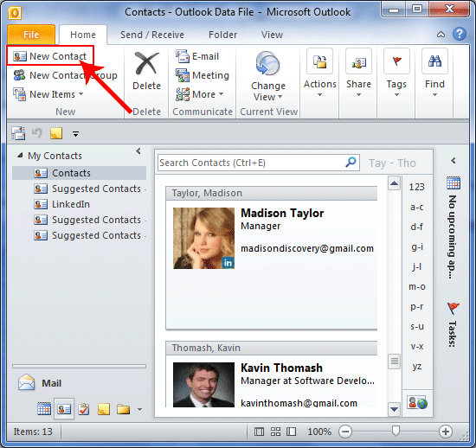This screenshot has width=476, height=448.
Task: Switch to Cards Only view in status bar
Action: click(x=275, y=432)
